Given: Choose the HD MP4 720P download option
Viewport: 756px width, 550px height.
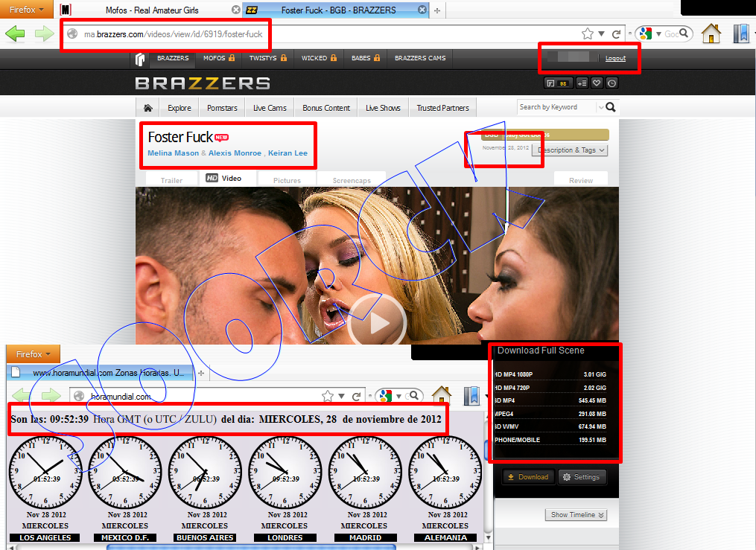Looking at the screenshot, I should click(x=550, y=388).
